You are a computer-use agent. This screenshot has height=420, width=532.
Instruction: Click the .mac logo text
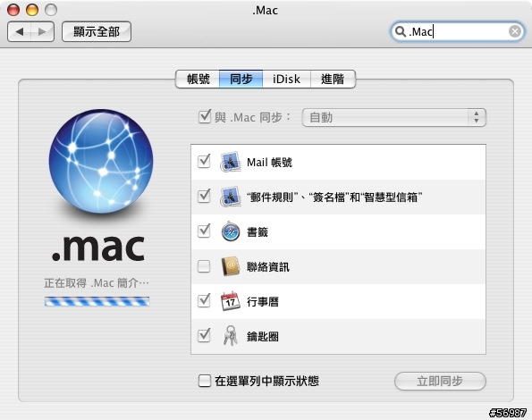(98, 248)
